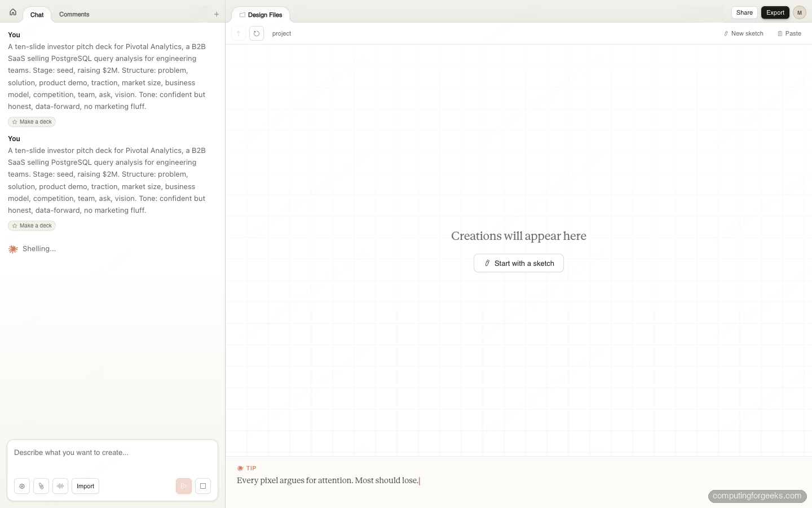Trigger the second Make a deck suggestion

32,226
